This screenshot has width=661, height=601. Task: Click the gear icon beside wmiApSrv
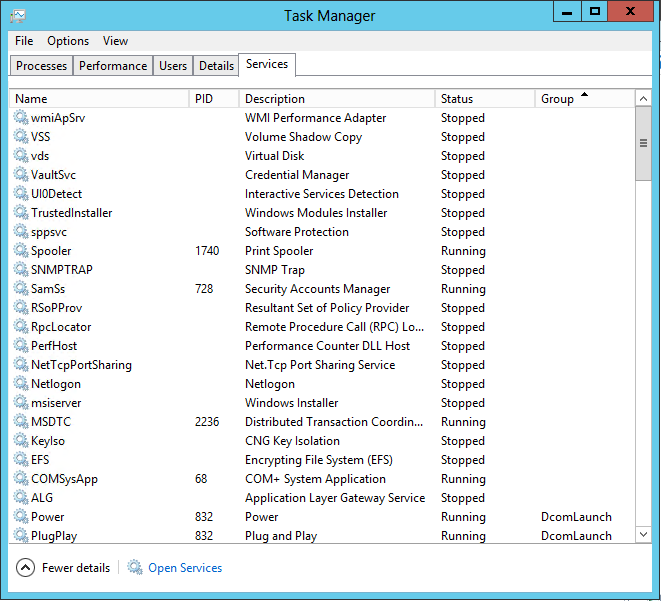tap(21, 117)
